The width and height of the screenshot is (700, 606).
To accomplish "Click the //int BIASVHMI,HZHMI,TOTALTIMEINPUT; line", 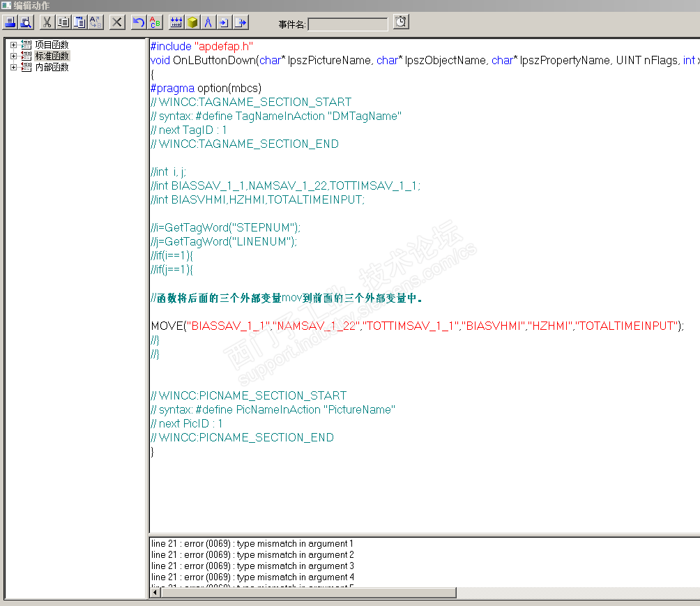I will pos(257,199).
